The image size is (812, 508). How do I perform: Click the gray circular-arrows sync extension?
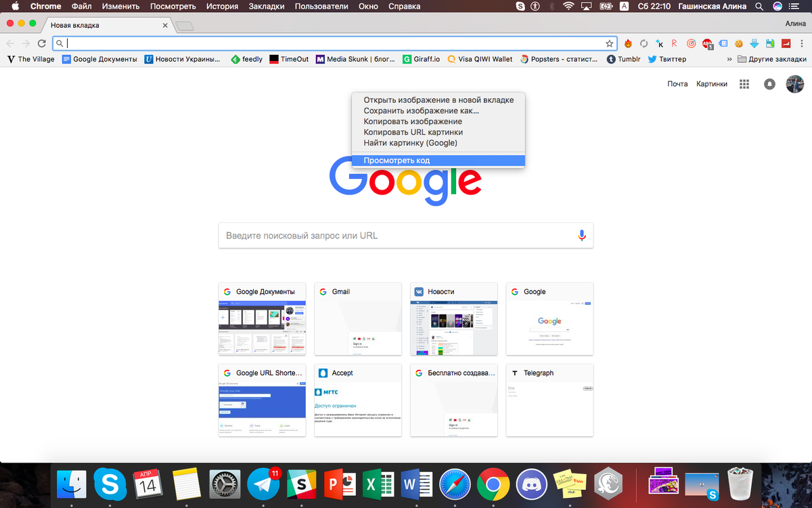coord(644,43)
